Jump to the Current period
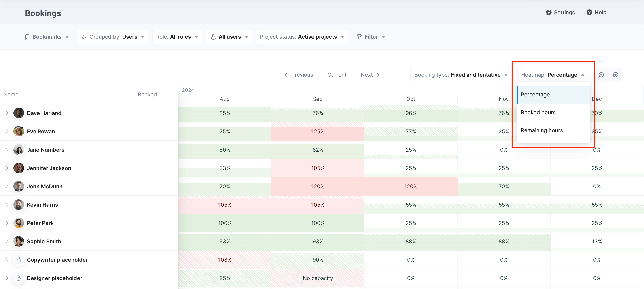644x289 pixels. point(337,75)
